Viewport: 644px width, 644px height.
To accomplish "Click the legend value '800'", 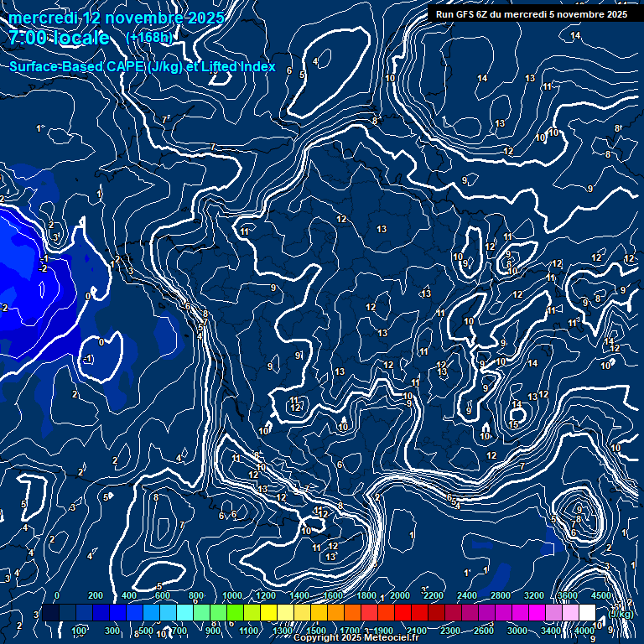I will 196,595.
